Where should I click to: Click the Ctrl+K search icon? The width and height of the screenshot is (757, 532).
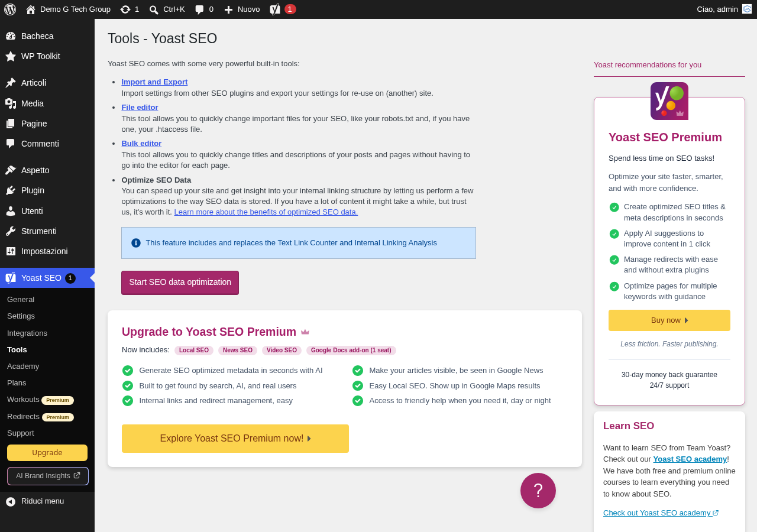point(154,9)
